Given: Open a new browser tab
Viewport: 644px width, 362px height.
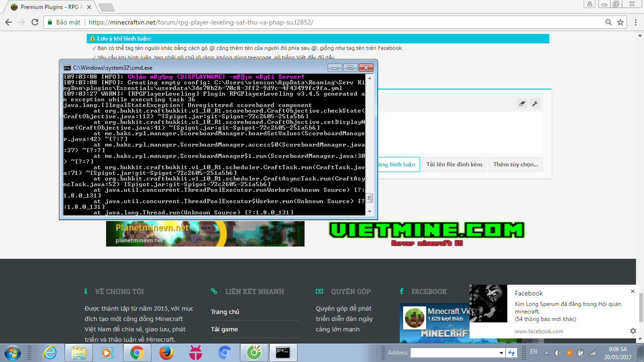Looking at the screenshot, I should point(107,7).
